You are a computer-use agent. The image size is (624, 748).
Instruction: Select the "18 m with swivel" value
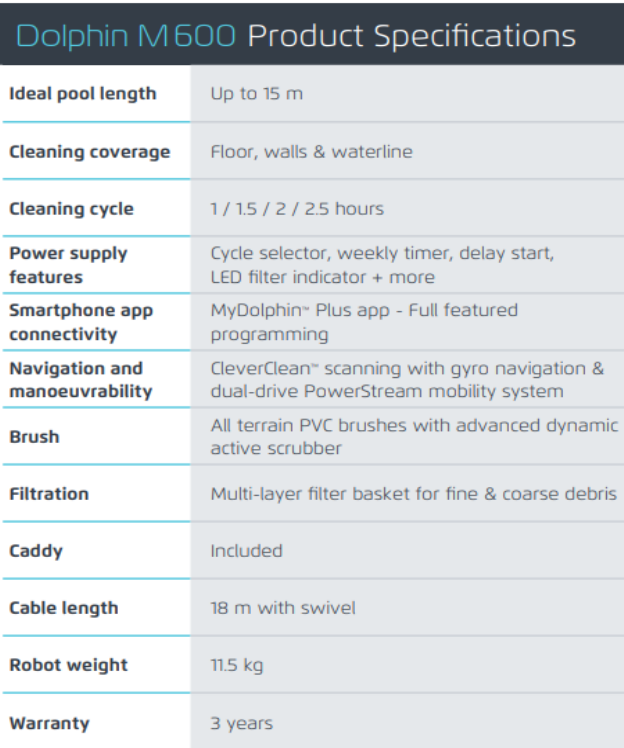[x=283, y=608]
